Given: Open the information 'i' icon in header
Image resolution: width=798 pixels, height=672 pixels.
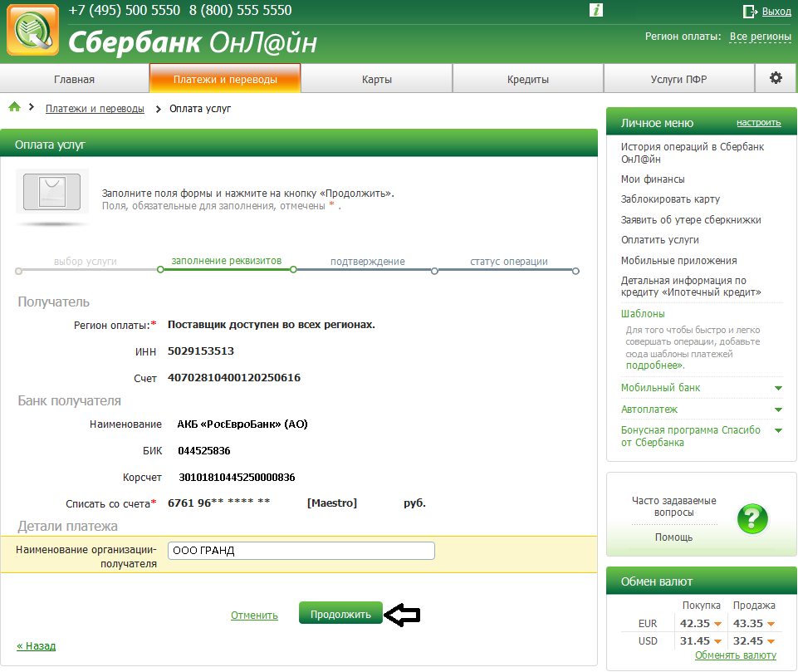Looking at the screenshot, I should click(596, 10).
